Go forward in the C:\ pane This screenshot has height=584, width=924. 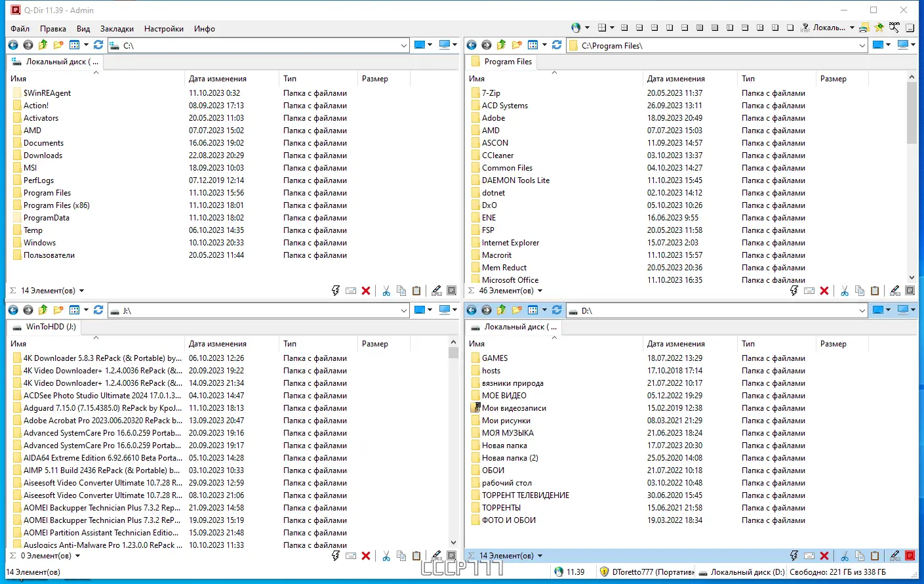click(28, 45)
